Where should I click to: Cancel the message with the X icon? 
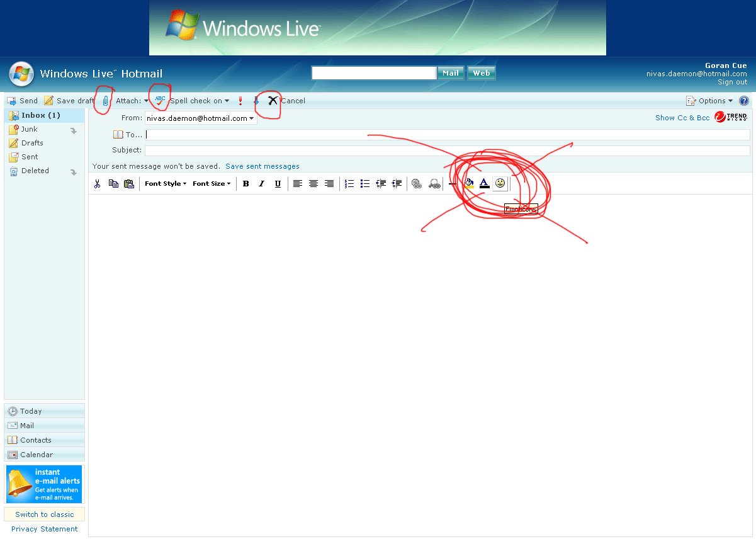(x=273, y=100)
